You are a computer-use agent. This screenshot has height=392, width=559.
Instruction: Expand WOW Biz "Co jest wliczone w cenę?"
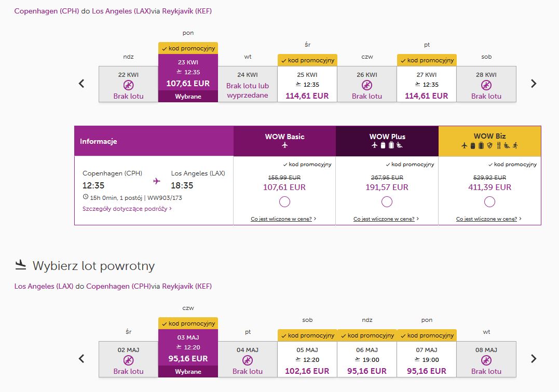tap(488, 219)
